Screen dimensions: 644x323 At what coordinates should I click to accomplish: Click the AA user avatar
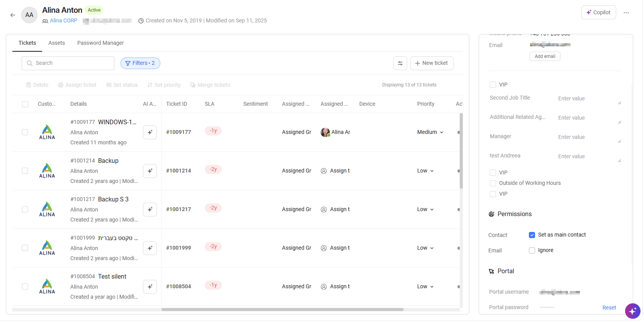coord(29,15)
